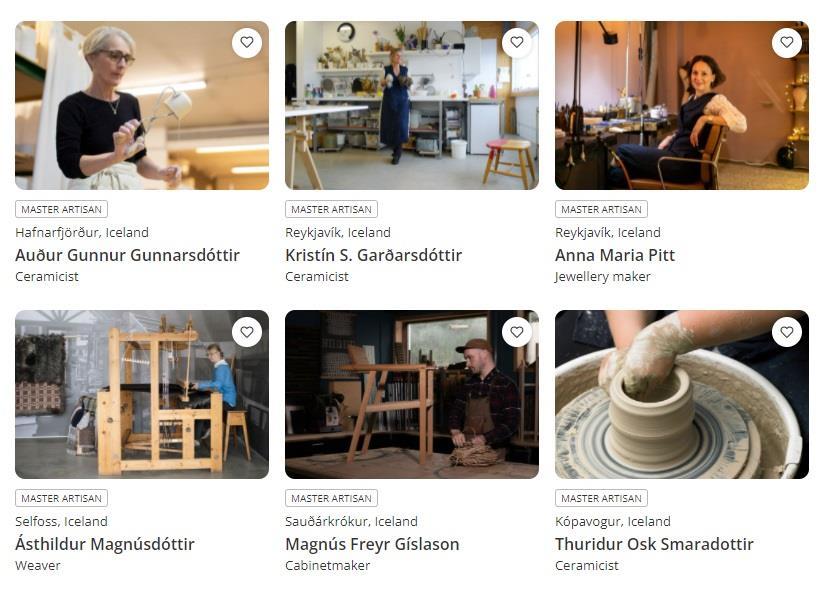Toggle favorite heart on Ásthildur Magnúsdóttir card

point(247,332)
